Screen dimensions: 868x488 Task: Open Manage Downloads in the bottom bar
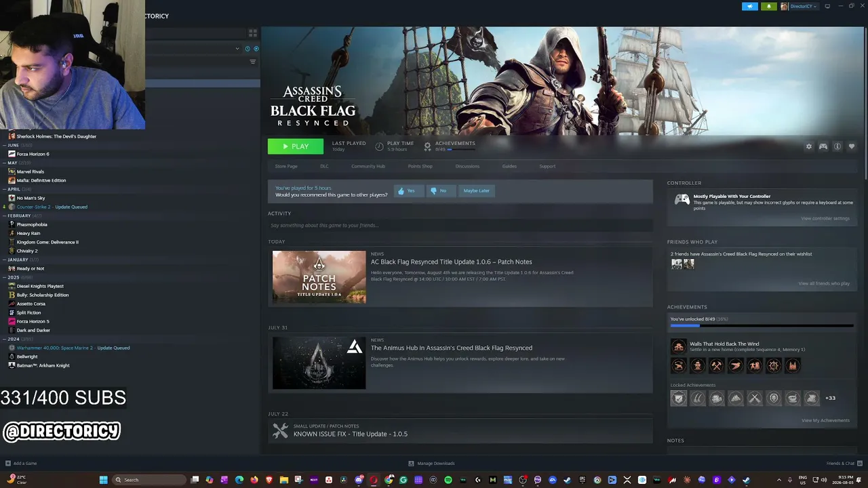coord(431,464)
